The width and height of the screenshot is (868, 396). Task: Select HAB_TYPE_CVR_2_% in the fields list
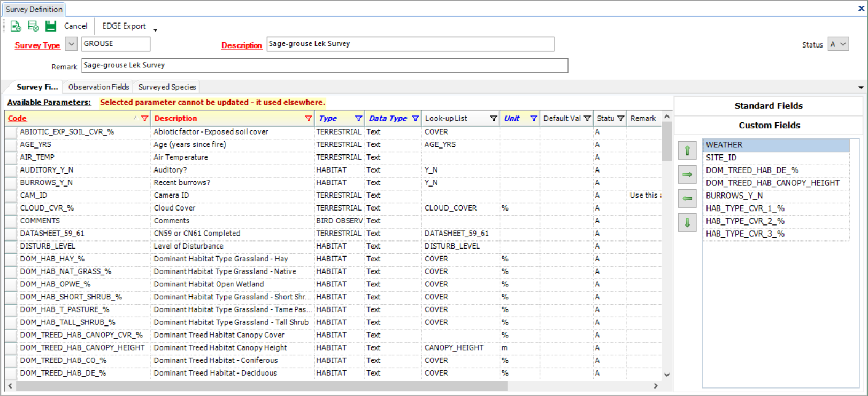(x=776, y=221)
